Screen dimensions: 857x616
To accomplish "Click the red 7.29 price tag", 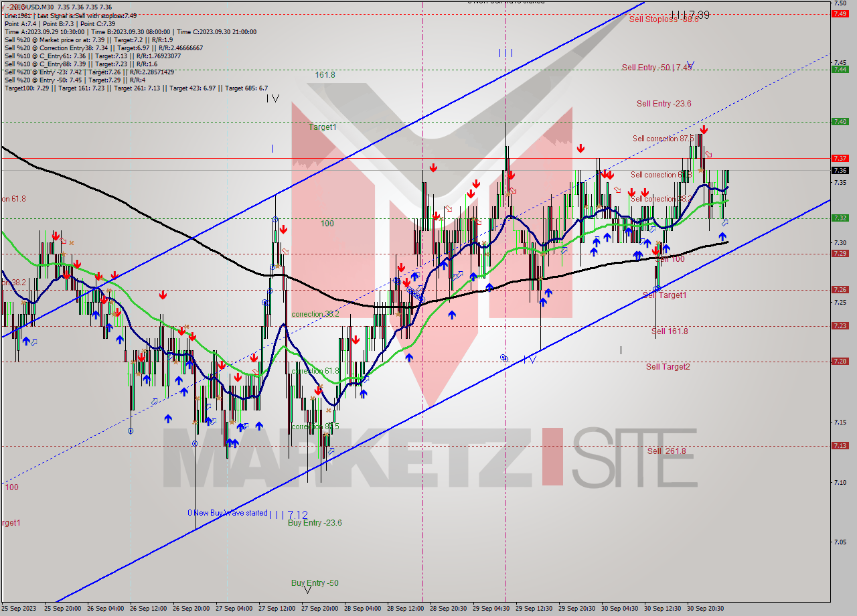I will [x=840, y=253].
